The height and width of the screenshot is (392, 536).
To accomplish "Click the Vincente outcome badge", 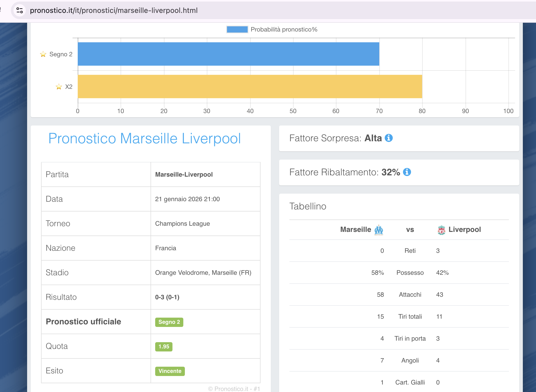I will (170, 371).
